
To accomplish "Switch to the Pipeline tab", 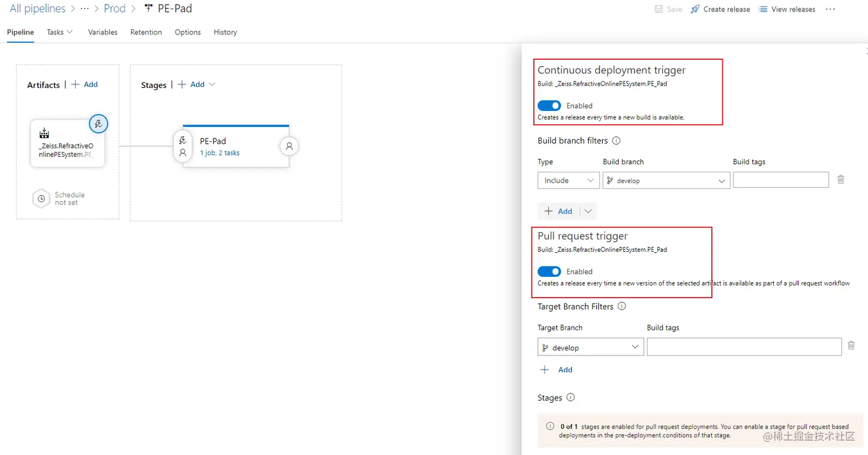I will (x=21, y=32).
